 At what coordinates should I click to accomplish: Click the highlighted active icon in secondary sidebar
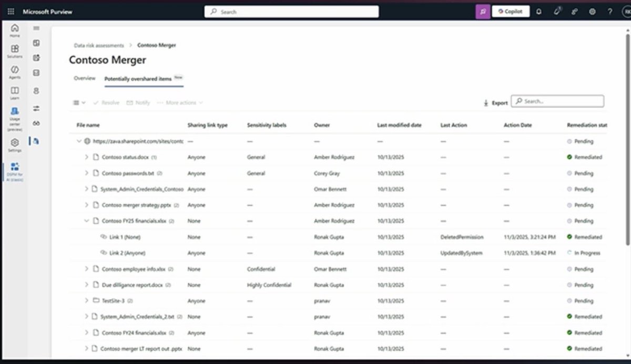[x=36, y=141]
